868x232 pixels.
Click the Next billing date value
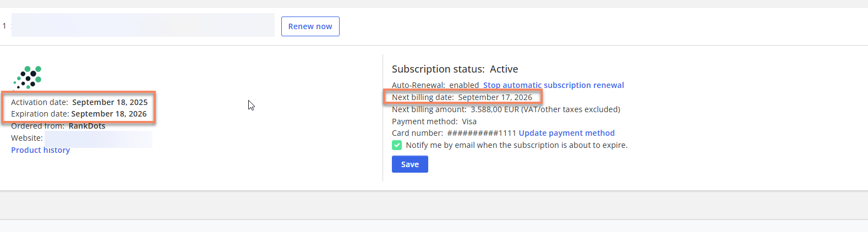(x=495, y=97)
